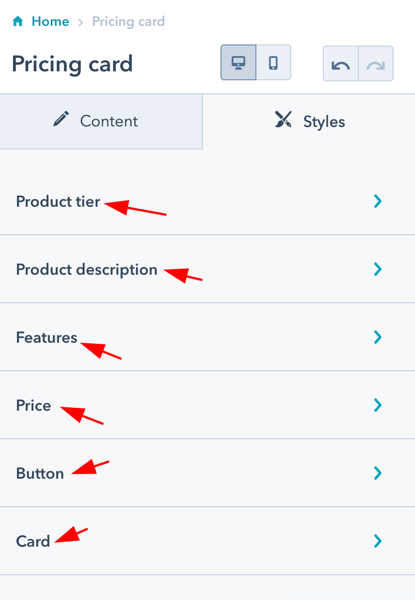The height and width of the screenshot is (600, 415).
Task: Click Pricing card breadcrumb text
Action: [x=129, y=21]
